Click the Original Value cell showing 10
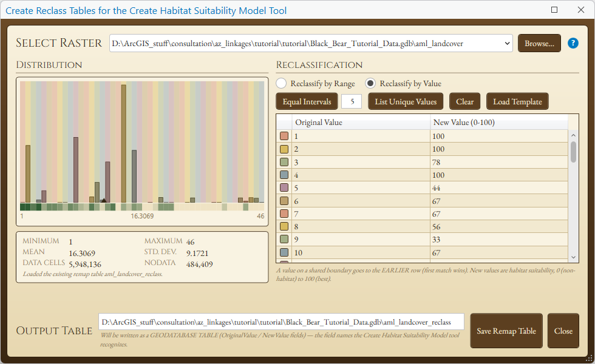 click(x=361, y=252)
